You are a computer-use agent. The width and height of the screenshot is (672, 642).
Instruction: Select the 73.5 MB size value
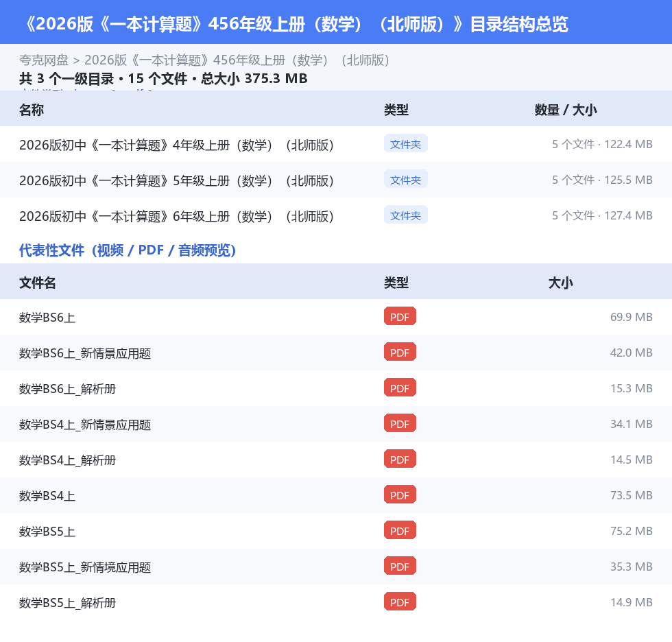632,495
